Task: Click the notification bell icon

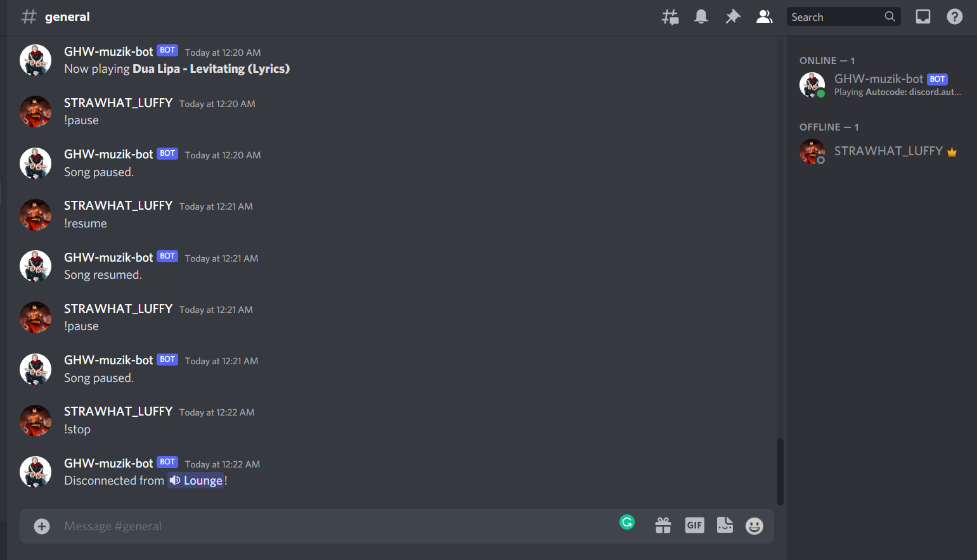Action: click(x=701, y=17)
